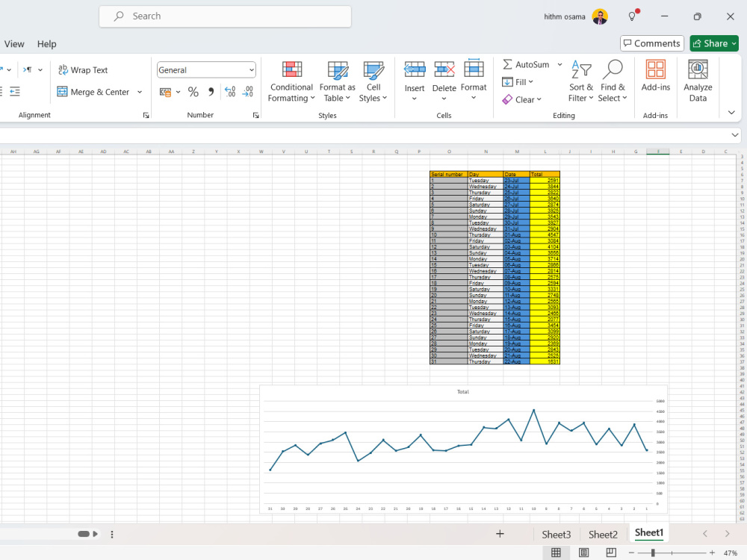Viewport: 747px width, 560px height.
Task: Click the Delete cells icon
Action: (x=444, y=70)
